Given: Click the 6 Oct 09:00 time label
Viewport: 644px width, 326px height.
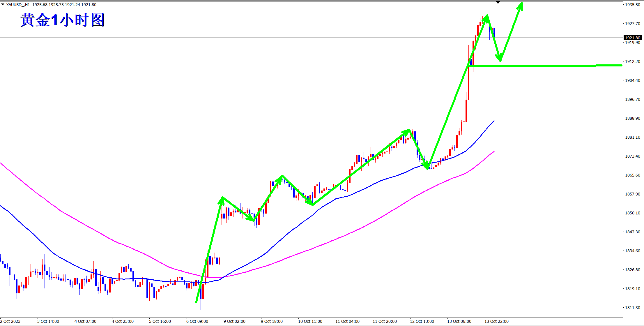Looking at the screenshot, I should coord(197,321).
